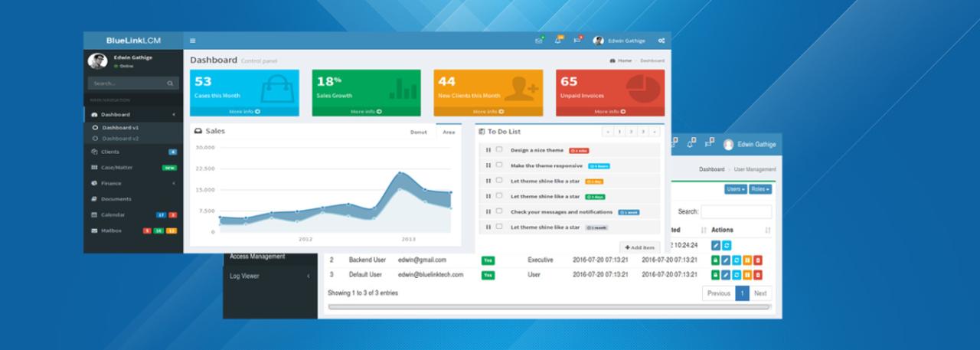Switch Sales chart to Donut tab
980x350 pixels.
pos(419,132)
